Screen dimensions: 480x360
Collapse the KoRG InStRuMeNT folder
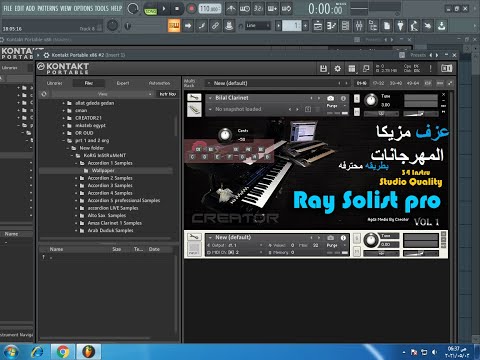point(72,156)
